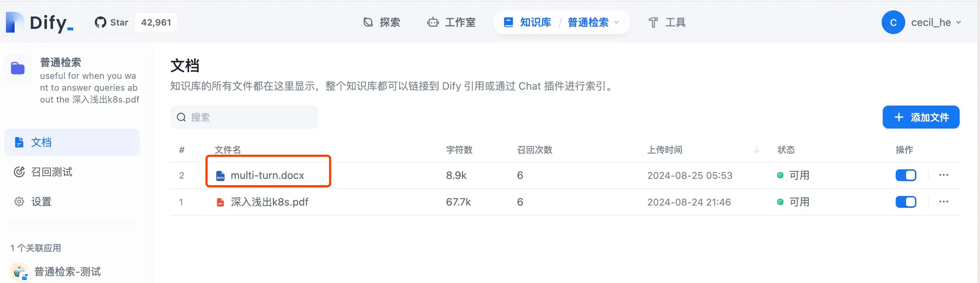Open the 工具 tab
Image resolution: width=980 pixels, height=283 pixels.
[x=666, y=23]
